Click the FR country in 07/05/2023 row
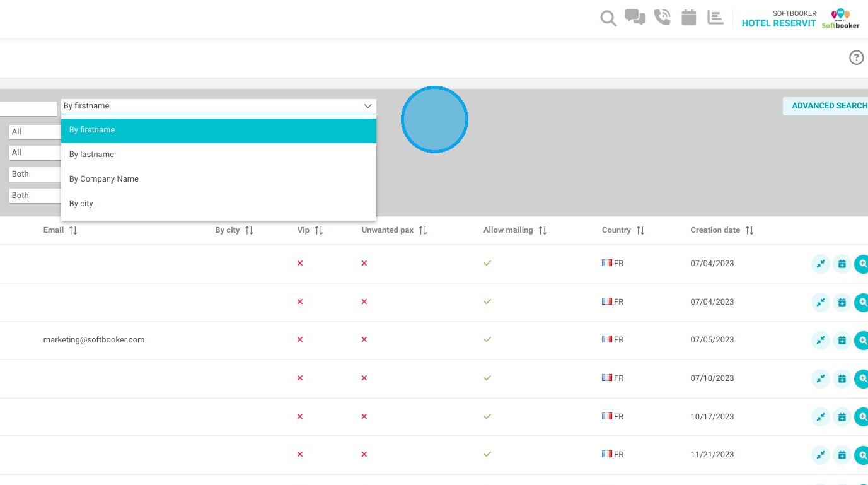Image resolution: width=868 pixels, height=485 pixels. [613, 339]
